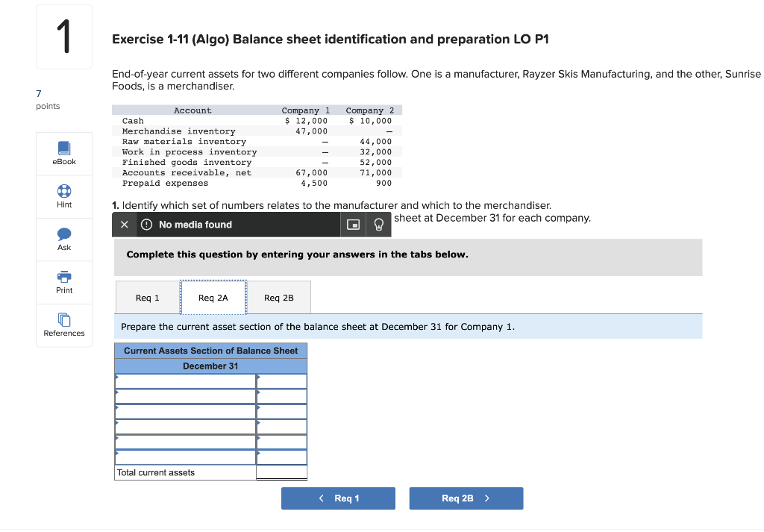764x532 pixels.
Task: Click the Total current assets input field
Action: click(281, 472)
